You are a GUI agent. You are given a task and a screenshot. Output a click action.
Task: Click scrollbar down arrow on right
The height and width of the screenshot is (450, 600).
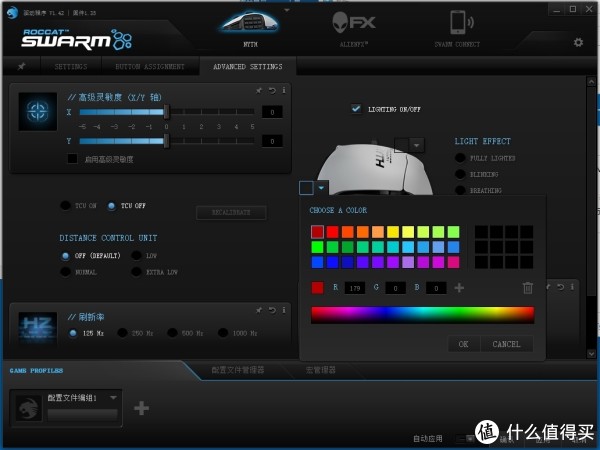(591, 354)
